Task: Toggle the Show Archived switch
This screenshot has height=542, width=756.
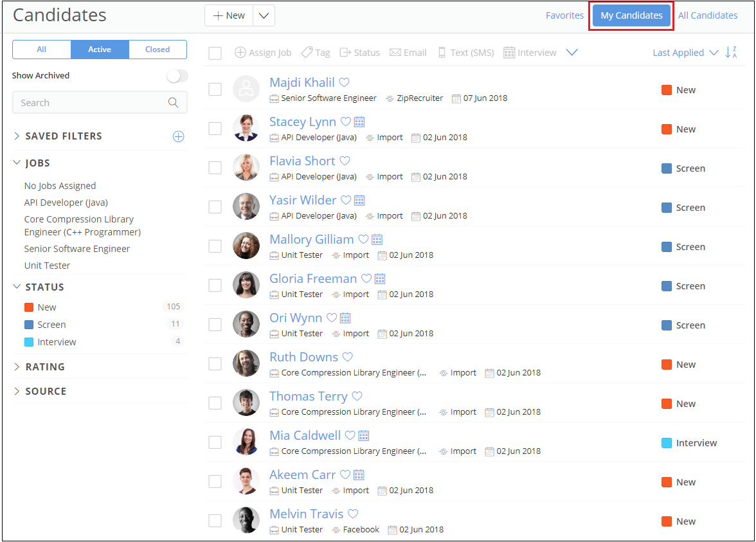Action: [177, 76]
